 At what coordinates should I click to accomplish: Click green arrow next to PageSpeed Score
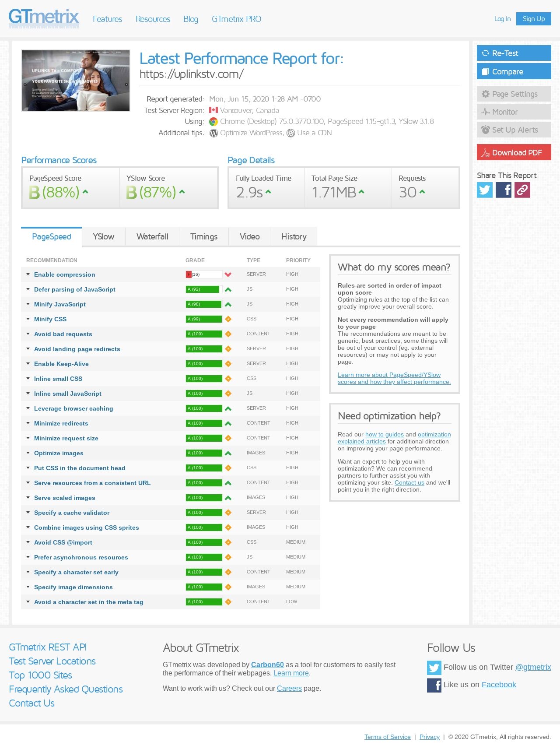(x=85, y=192)
